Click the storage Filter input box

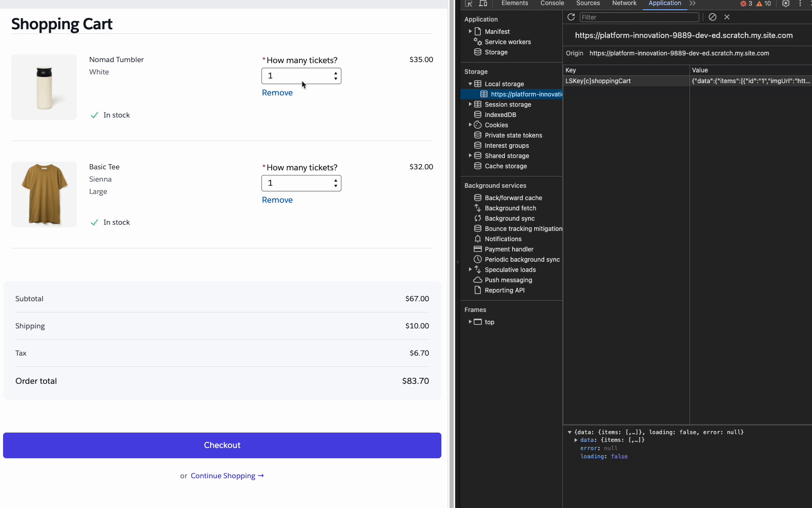pos(639,17)
